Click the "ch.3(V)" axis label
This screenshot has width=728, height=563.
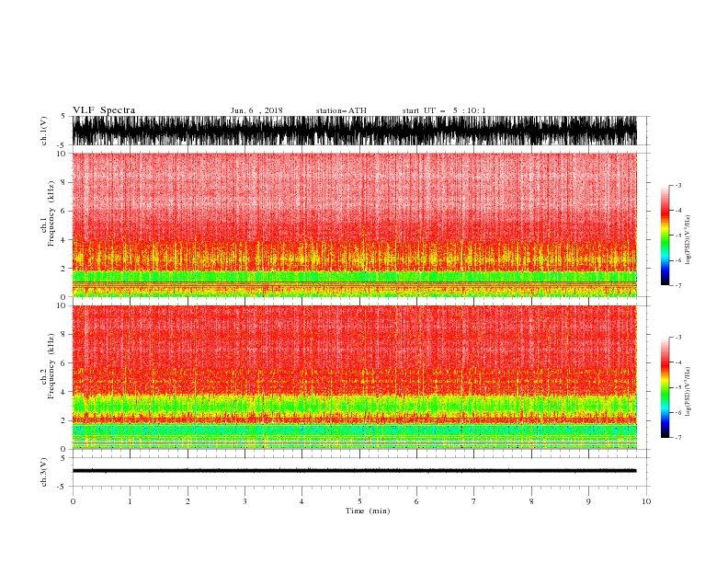pos(44,472)
